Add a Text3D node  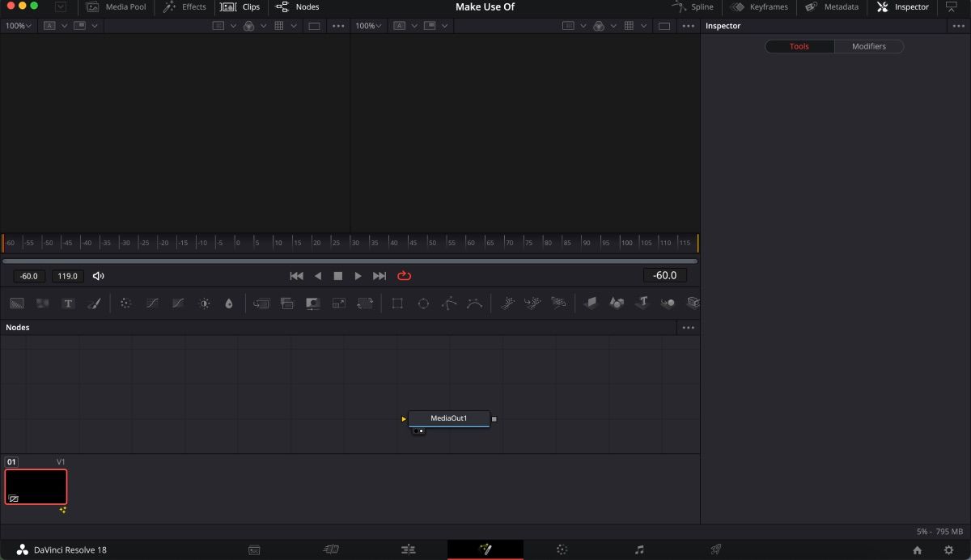tap(642, 303)
